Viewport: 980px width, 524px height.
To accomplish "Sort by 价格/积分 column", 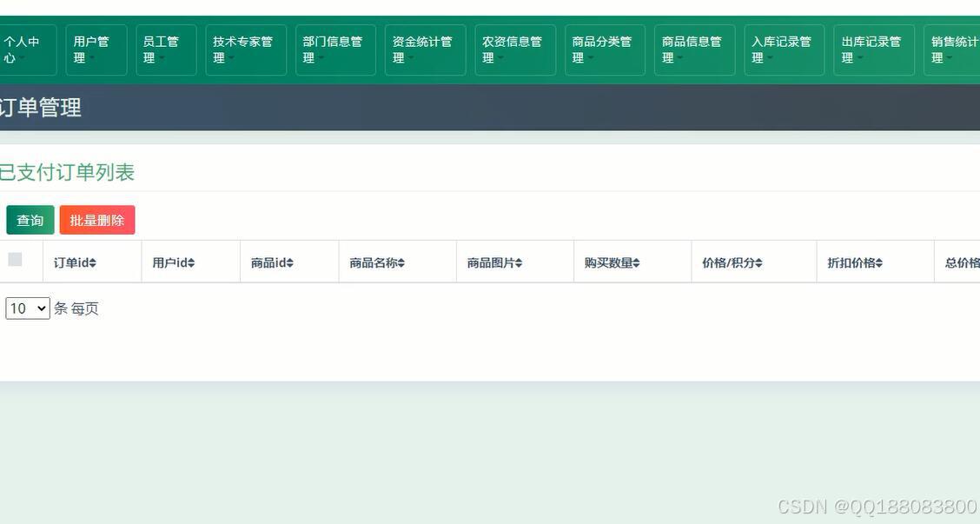I will (x=730, y=262).
